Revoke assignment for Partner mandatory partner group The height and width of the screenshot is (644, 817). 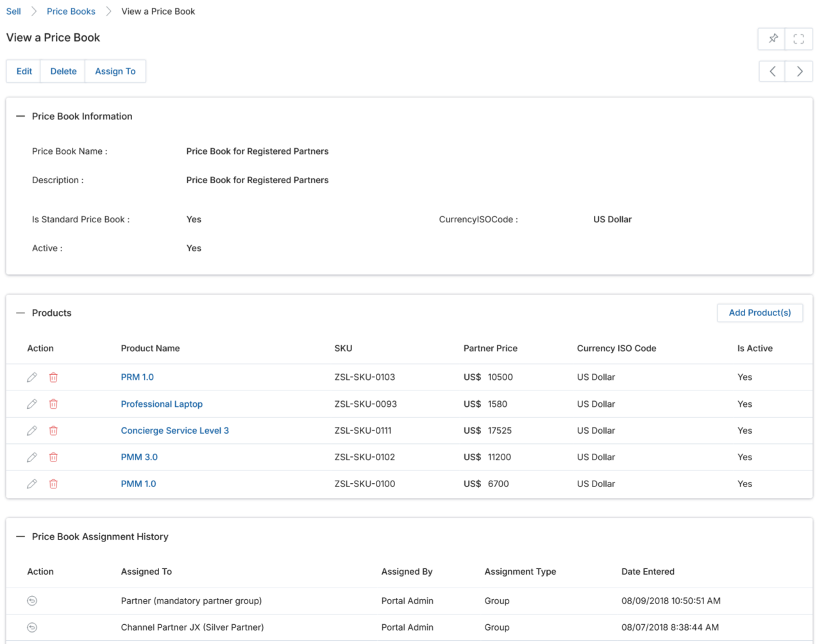pyautogui.click(x=32, y=600)
